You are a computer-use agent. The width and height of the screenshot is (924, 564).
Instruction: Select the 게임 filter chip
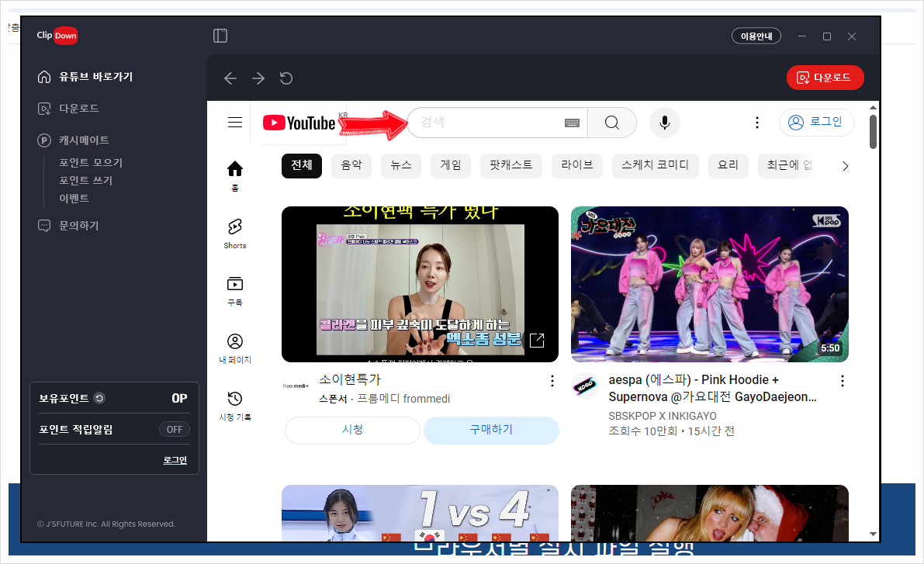451,165
